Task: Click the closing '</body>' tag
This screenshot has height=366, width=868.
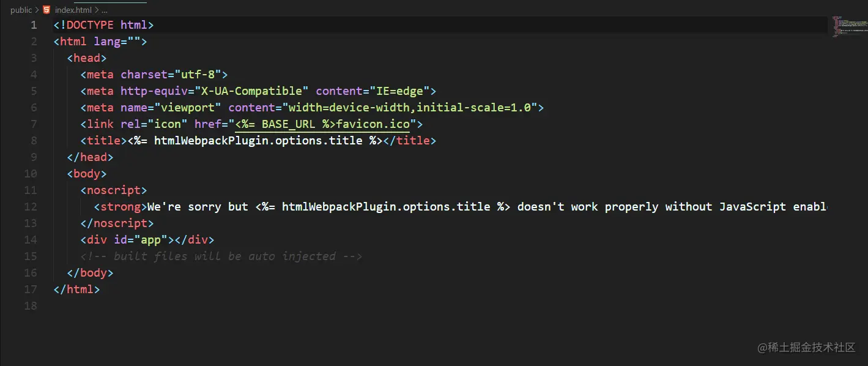Action: (x=90, y=273)
